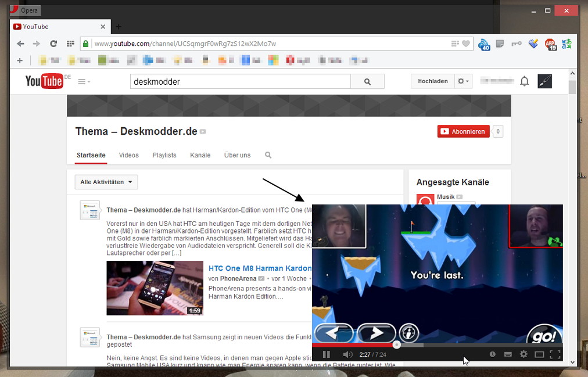Open the key password extension icon
The height and width of the screenshot is (377, 588).
[x=517, y=44]
